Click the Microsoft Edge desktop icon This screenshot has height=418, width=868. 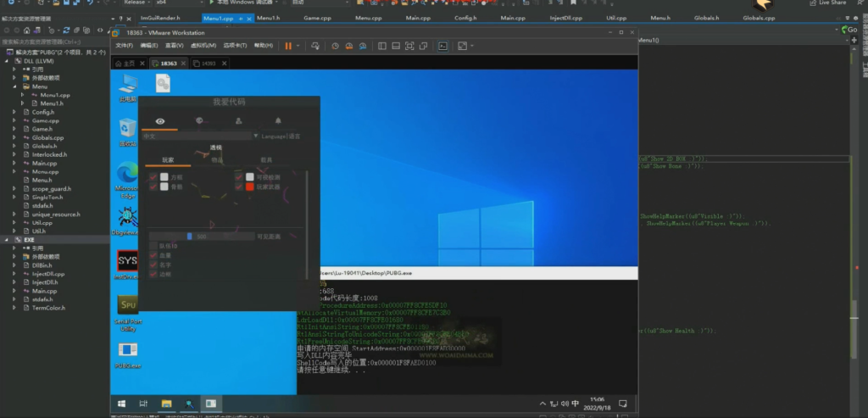coord(128,180)
